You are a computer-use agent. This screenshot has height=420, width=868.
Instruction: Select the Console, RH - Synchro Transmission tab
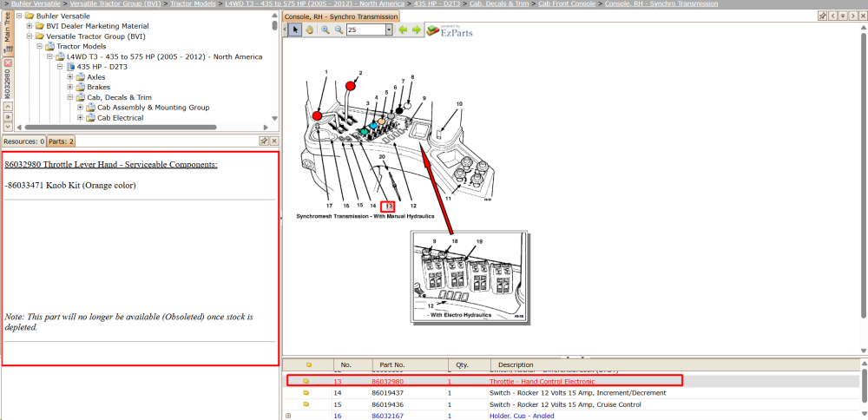click(340, 16)
